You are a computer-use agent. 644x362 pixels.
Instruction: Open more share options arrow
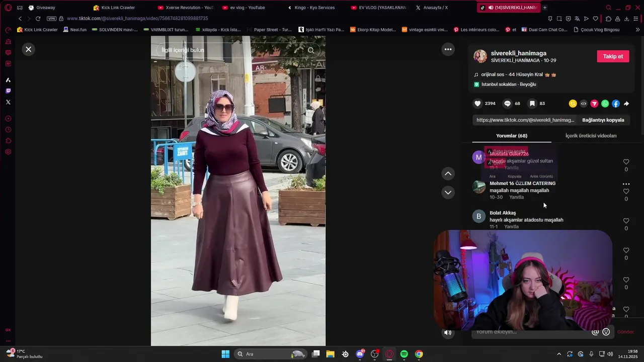626,104
